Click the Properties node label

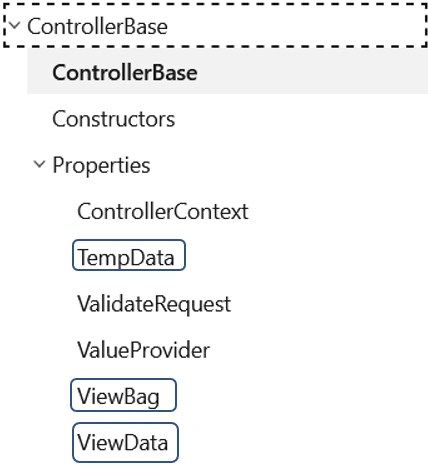tap(101, 165)
